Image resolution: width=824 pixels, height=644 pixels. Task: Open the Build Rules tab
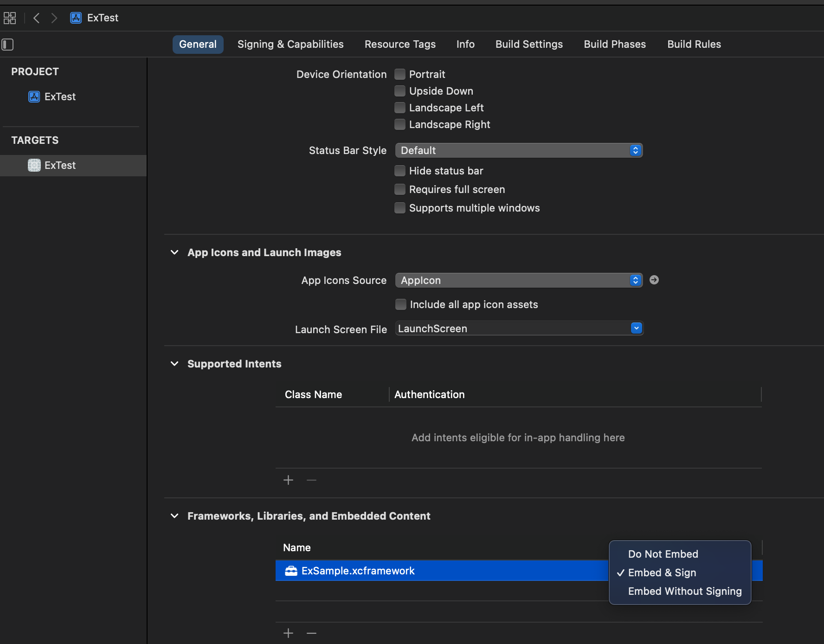[x=694, y=45]
